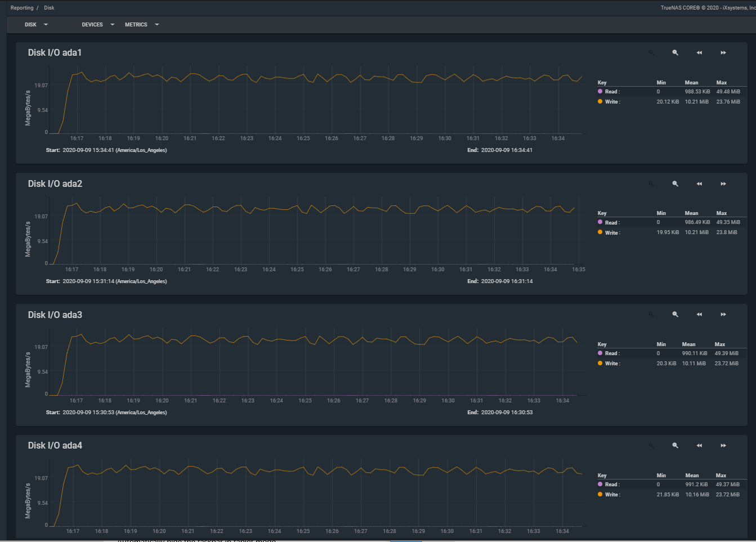The width and height of the screenshot is (756, 542).
Task: Step back in time on ada3 chart
Action: (x=699, y=314)
